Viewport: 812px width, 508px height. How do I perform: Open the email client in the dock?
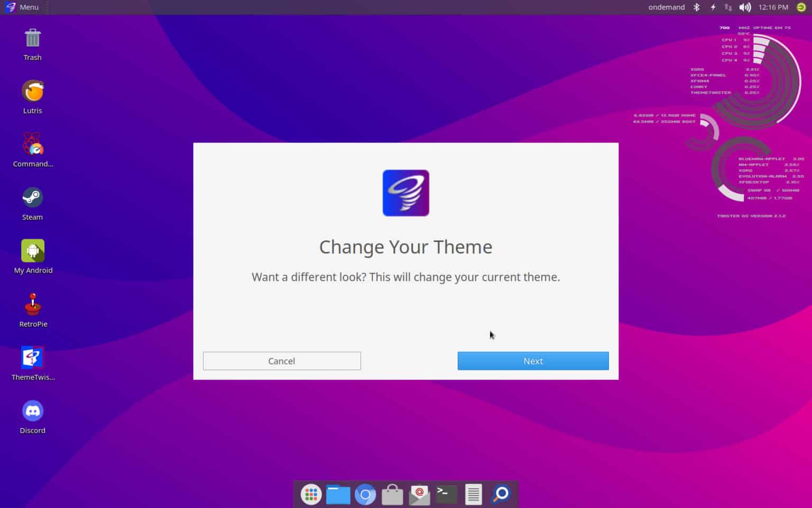pyautogui.click(x=419, y=494)
